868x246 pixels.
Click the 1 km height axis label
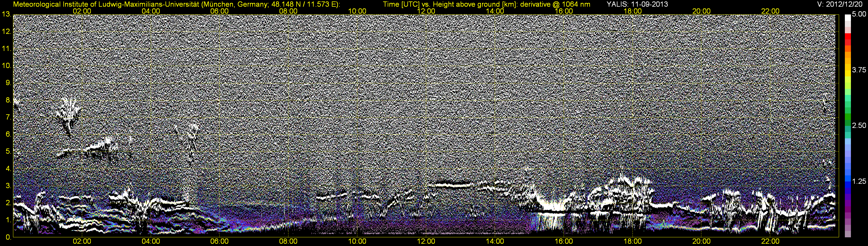pos(8,220)
